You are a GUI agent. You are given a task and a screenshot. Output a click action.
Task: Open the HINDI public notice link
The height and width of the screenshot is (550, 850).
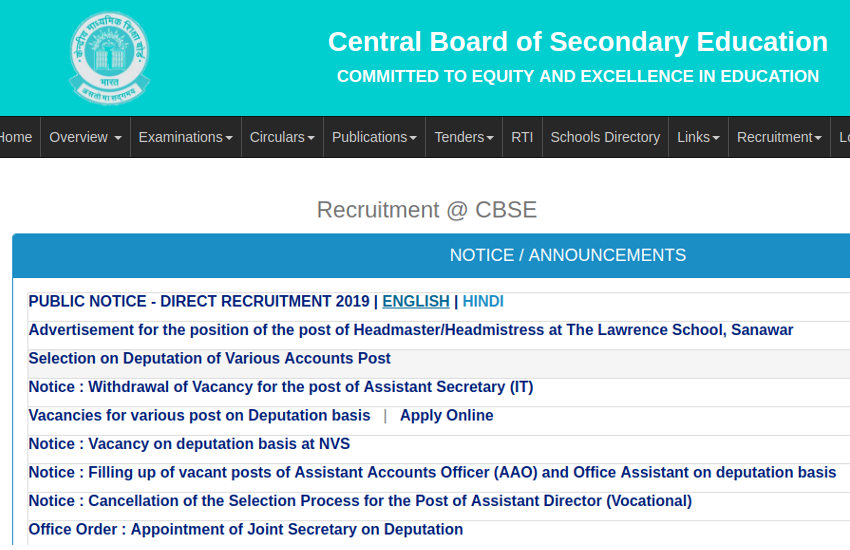483,301
